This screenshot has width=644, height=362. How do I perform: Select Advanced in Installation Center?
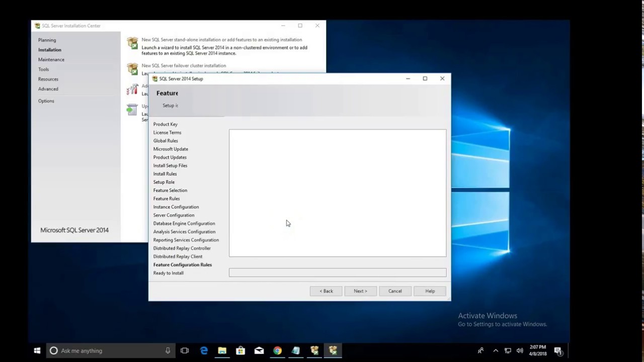[x=48, y=89]
